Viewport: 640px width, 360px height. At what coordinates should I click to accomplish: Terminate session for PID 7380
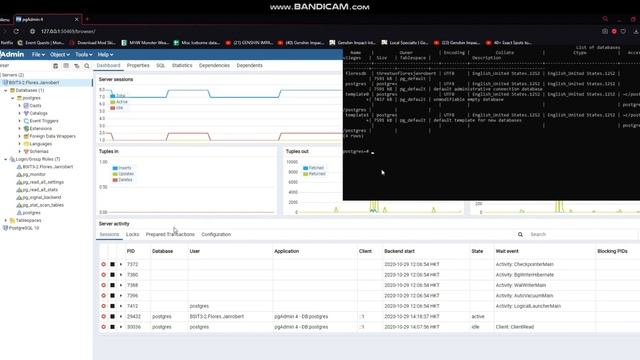(x=104, y=275)
